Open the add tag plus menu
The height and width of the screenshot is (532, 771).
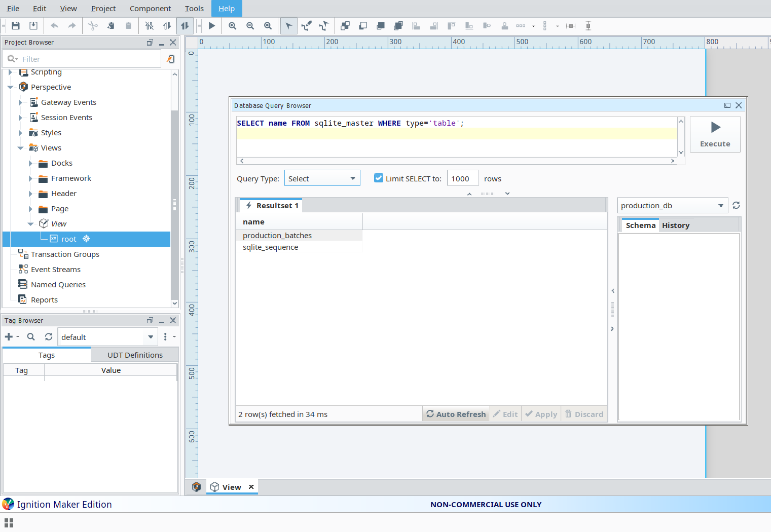(11, 337)
